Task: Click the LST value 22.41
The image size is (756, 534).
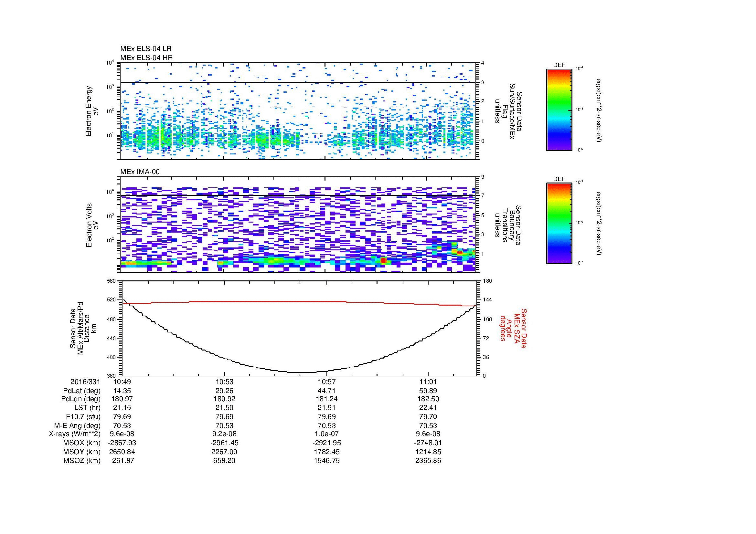Action: tap(428, 408)
